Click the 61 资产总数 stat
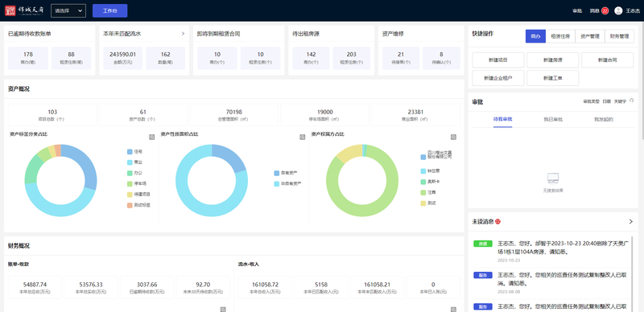This screenshot has width=644, height=312. pyautogui.click(x=143, y=115)
